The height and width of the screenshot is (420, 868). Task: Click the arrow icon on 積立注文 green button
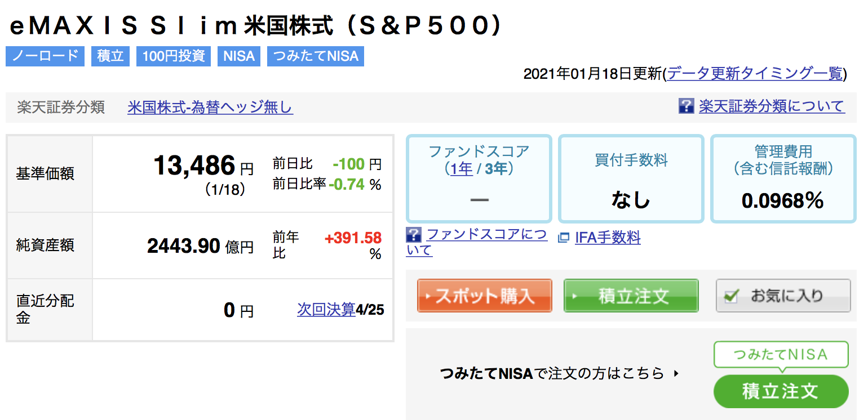click(575, 296)
